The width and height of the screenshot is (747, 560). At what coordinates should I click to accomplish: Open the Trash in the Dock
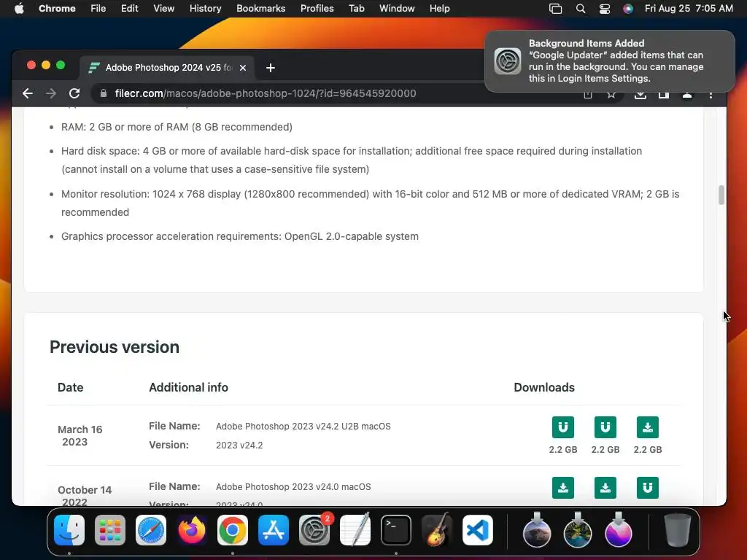(x=677, y=530)
